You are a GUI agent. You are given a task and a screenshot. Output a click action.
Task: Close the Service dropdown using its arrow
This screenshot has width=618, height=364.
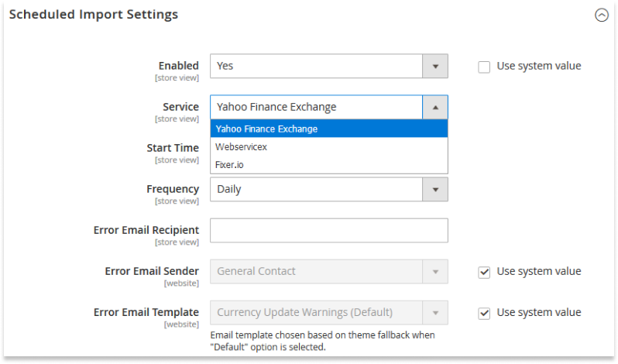coord(435,107)
